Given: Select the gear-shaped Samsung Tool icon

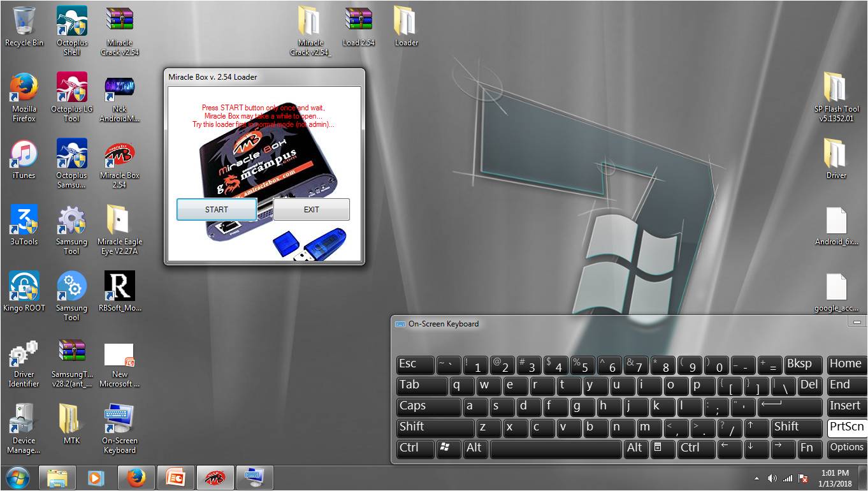Looking at the screenshot, I should point(71,230).
